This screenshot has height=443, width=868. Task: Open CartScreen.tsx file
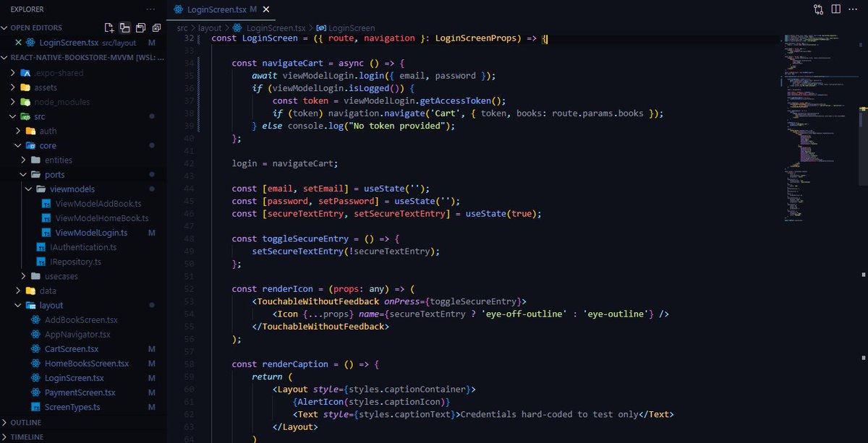coord(71,349)
